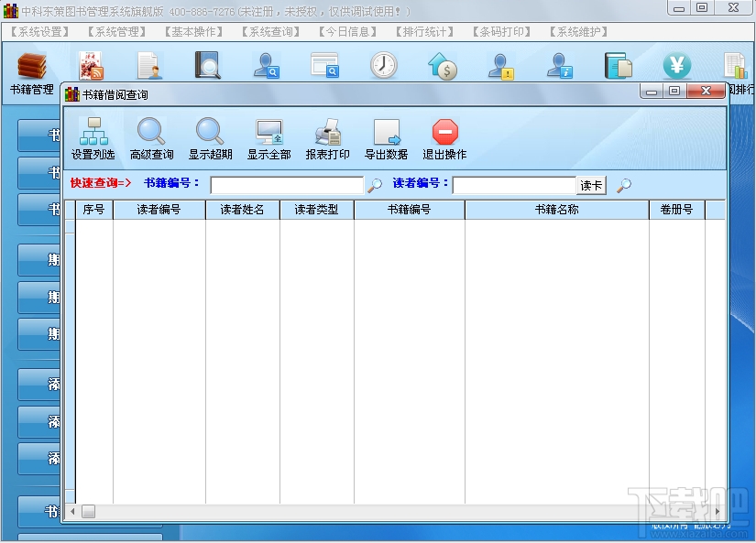The width and height of the screenshot is (756, 543).
Task: Click the clock icon in main toolbar
Action: tap(383, 65)
